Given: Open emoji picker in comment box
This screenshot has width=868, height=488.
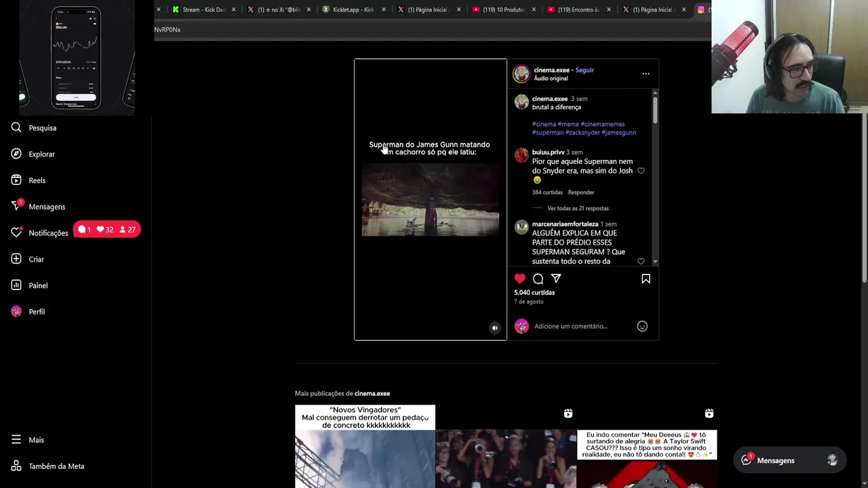Looking at the screenshot, I should 642,326.
